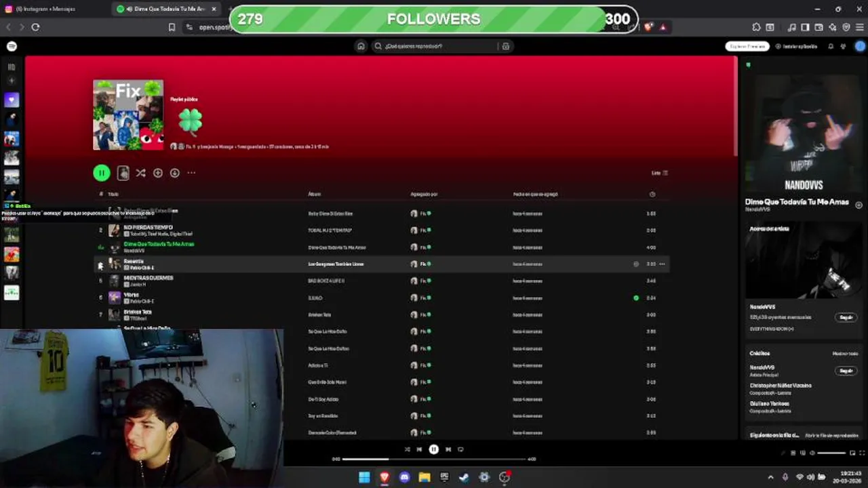This screenshot has height=488, width=868.
Task: Select the Dime Que Todavía Spotify browser tab
Action: point(167,9)
